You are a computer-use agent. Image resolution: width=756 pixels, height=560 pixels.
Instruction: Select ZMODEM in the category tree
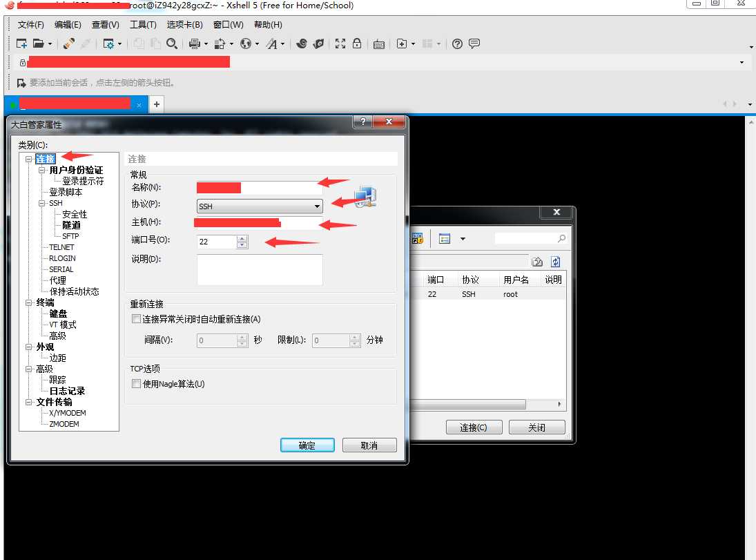point(64,424)
